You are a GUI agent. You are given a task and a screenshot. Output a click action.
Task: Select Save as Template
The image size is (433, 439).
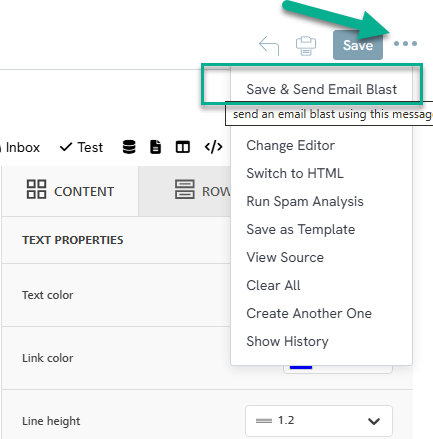[300, 229]
